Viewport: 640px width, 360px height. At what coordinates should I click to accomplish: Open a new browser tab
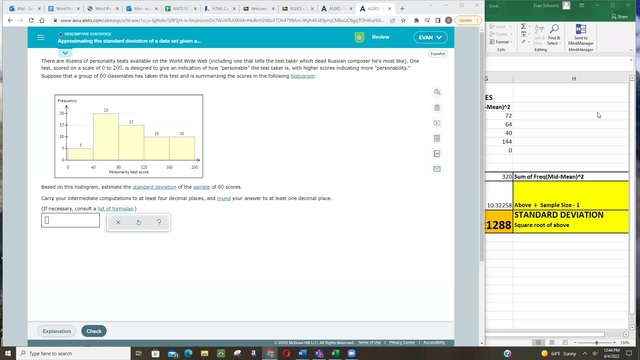[x=402, y=9]
